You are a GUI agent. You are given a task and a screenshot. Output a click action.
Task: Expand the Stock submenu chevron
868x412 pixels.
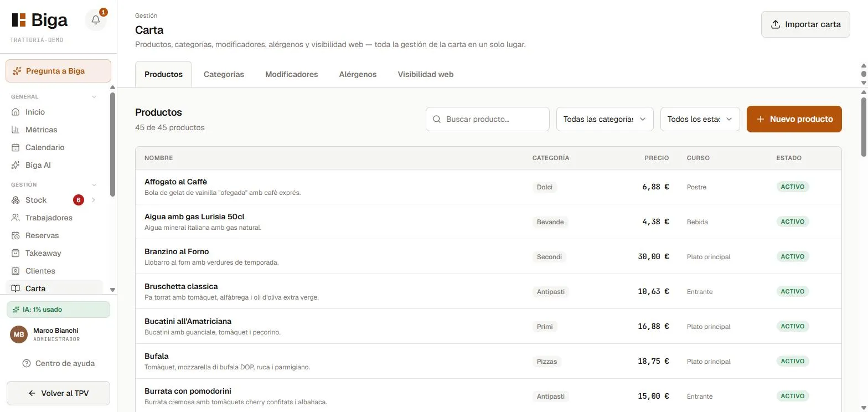click(94, 200)
